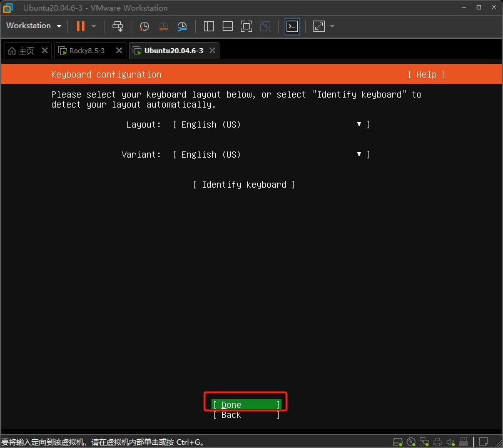Expand the stretch display dropdown arrow
503x448 pixels.
pyautogui.click(x=332, y=26)
